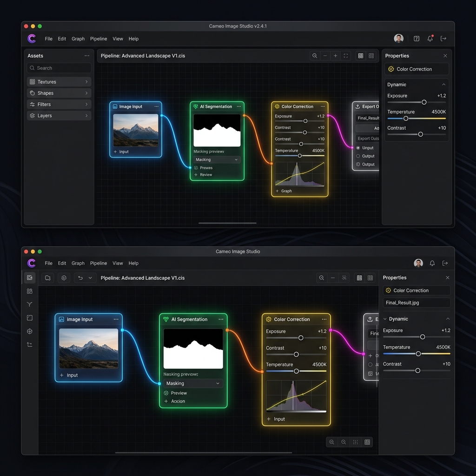This screenshot has height=476, width=476.
Task: Click Preview in bottom AI Segmentation node
Action: point(175,393)
